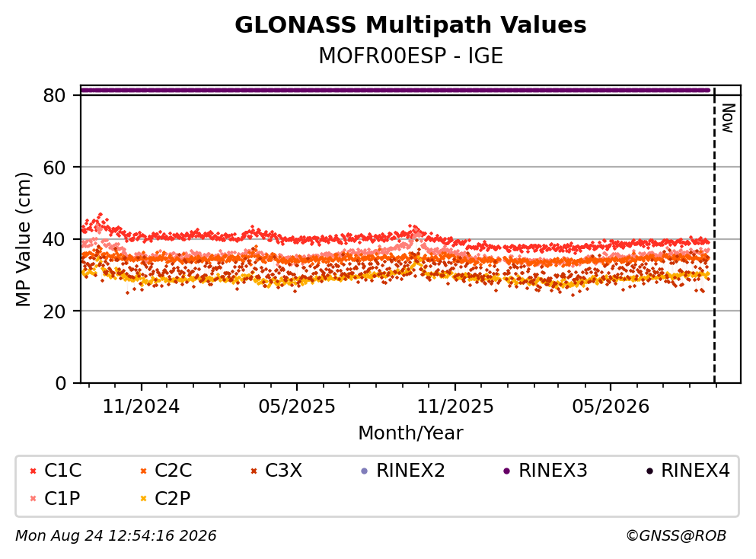Screen dimensions: 756x559
Task: Click the C2P legend marker
Action: 143,498
